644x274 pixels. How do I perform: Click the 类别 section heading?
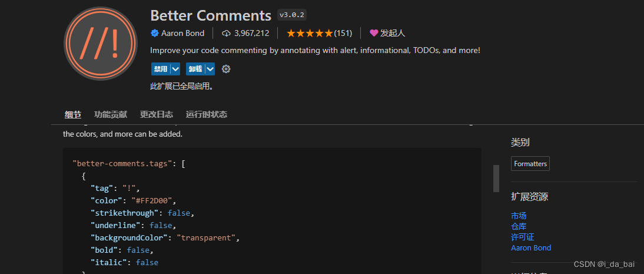pos(520,143)
